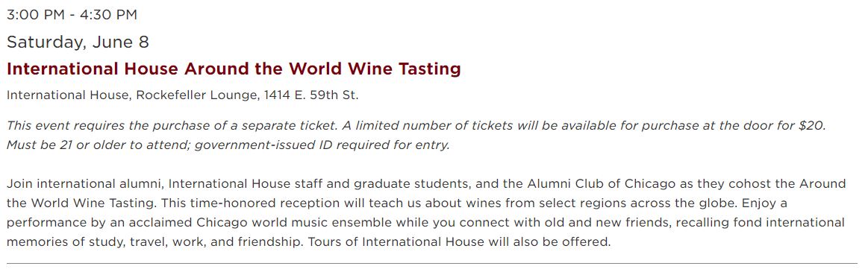The image size is (868, 272).
Task: Click the 'Must be 21 or older' line
Action: click(228, 146)
